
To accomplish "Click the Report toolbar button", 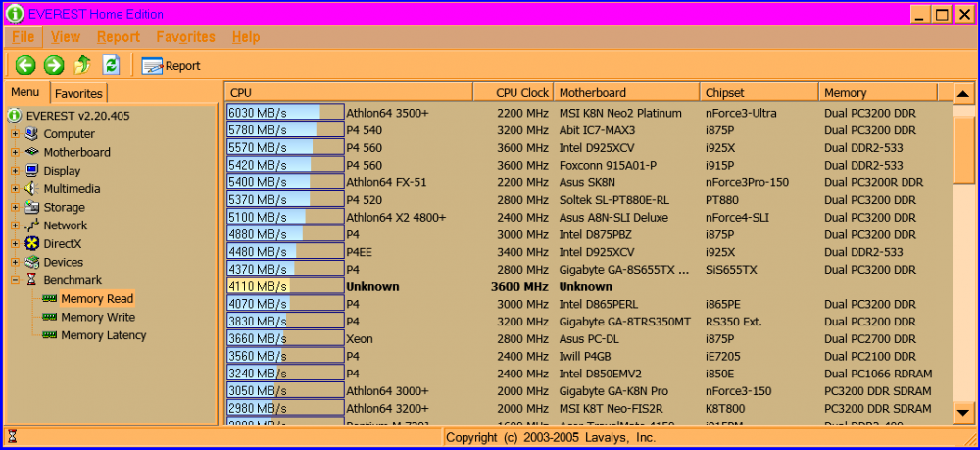I will (x=171, y=66).
